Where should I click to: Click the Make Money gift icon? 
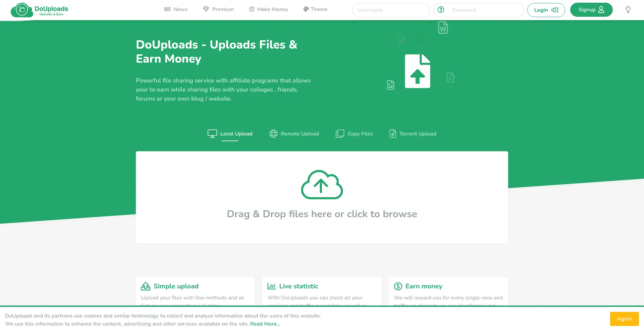pyautogui.click(x=252, y=9)
